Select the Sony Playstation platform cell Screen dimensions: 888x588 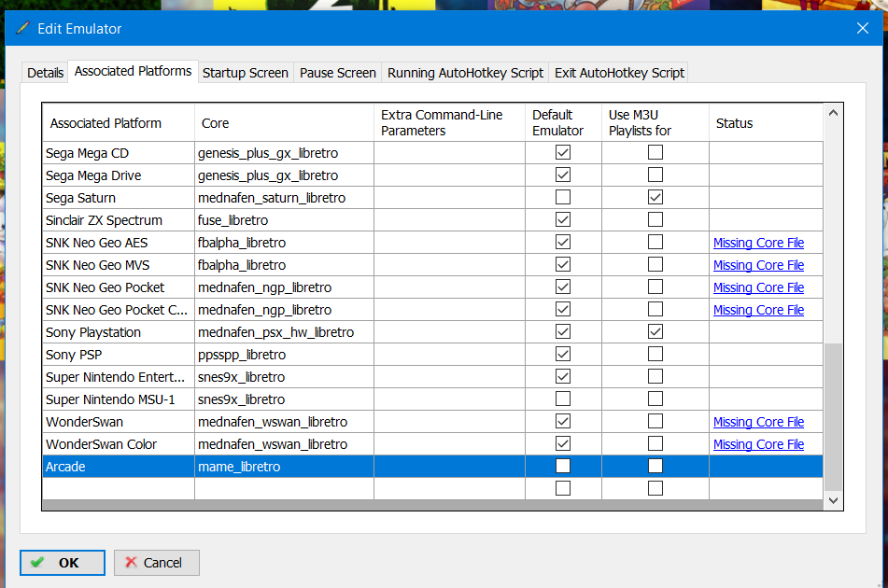[119, 332]
